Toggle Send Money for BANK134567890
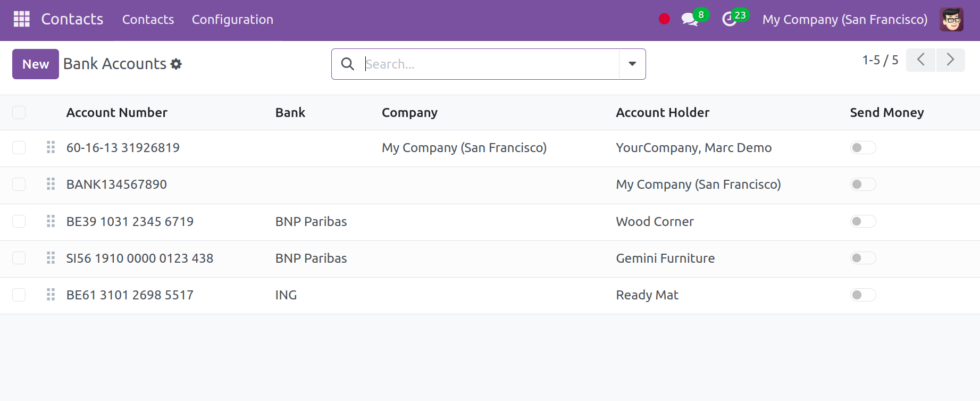Screen dimensions: 980x401 click(863, 184)
